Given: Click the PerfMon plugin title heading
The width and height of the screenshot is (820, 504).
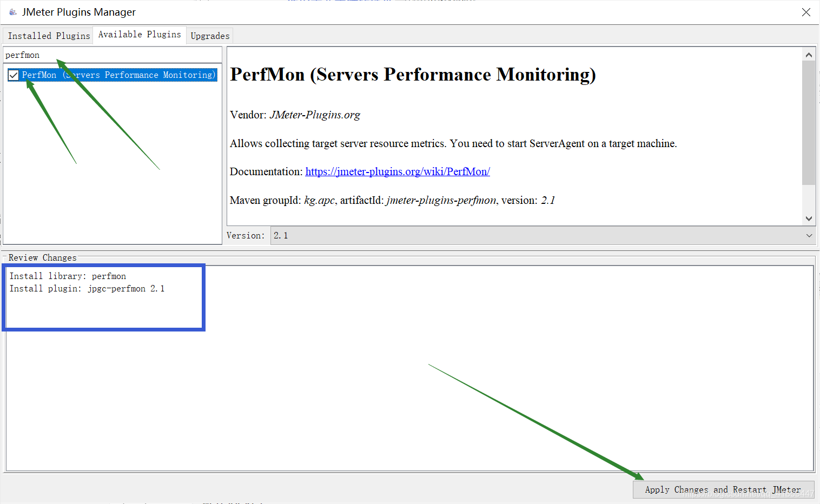Looking at the screenshot, I should pos(413,74).
